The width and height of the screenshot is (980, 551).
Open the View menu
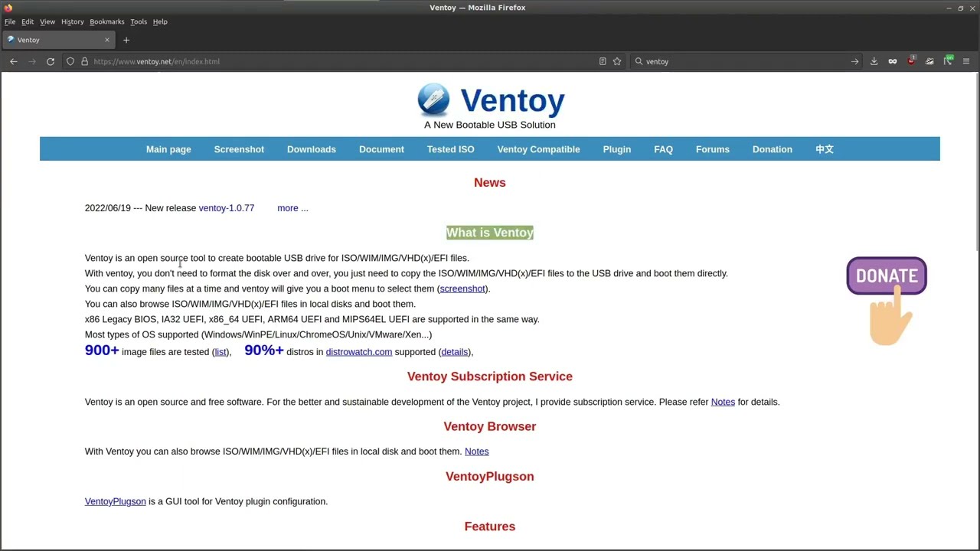click(47, 21)
